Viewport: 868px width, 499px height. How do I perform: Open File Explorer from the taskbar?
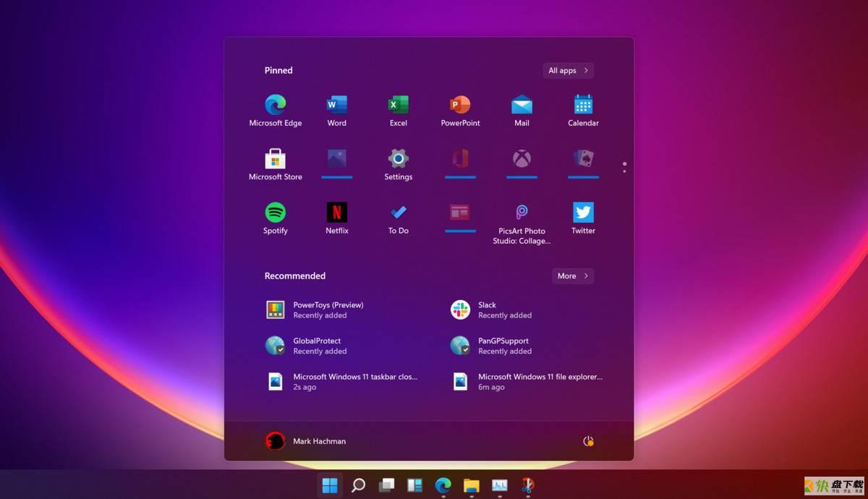[x=472, y=485]
